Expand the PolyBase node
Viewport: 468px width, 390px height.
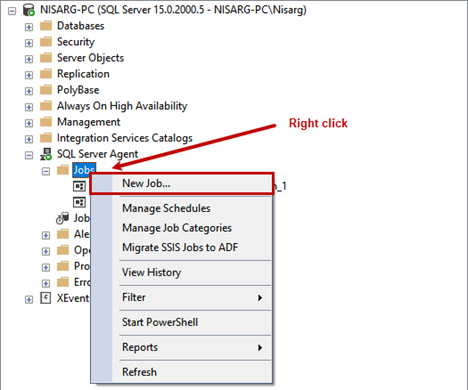pos(29,91)
